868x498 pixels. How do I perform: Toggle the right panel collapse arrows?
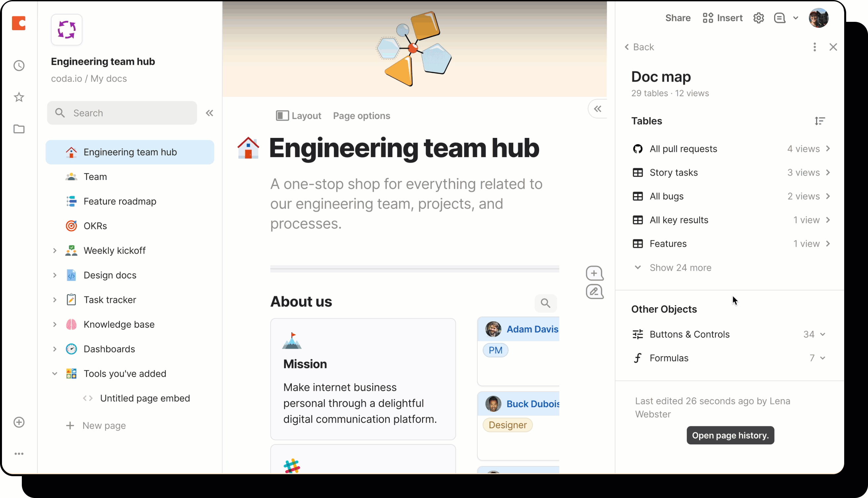click(597, 109)
